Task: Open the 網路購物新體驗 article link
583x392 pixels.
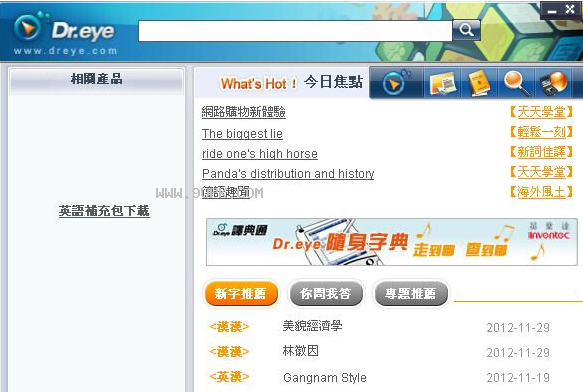Action: click(244, 112)
